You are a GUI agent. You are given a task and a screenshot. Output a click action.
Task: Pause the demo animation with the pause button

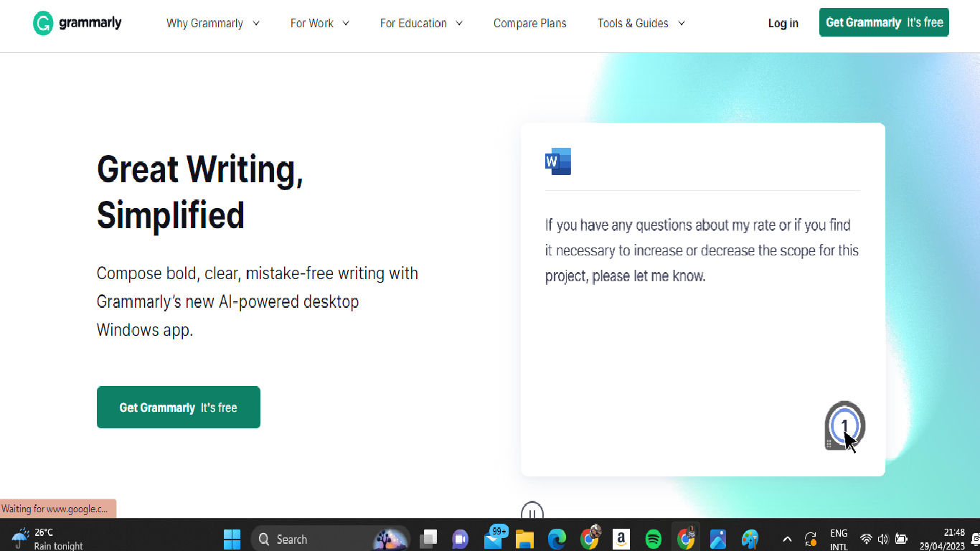532,512
